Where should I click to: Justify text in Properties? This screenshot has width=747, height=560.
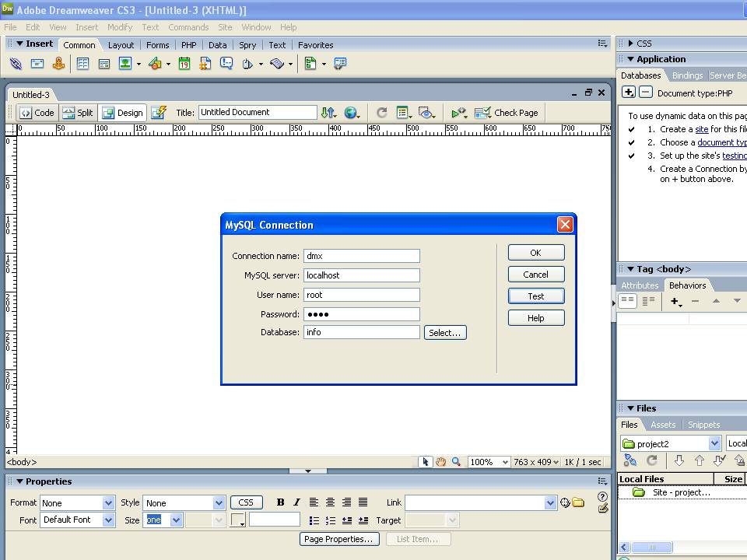363,502
